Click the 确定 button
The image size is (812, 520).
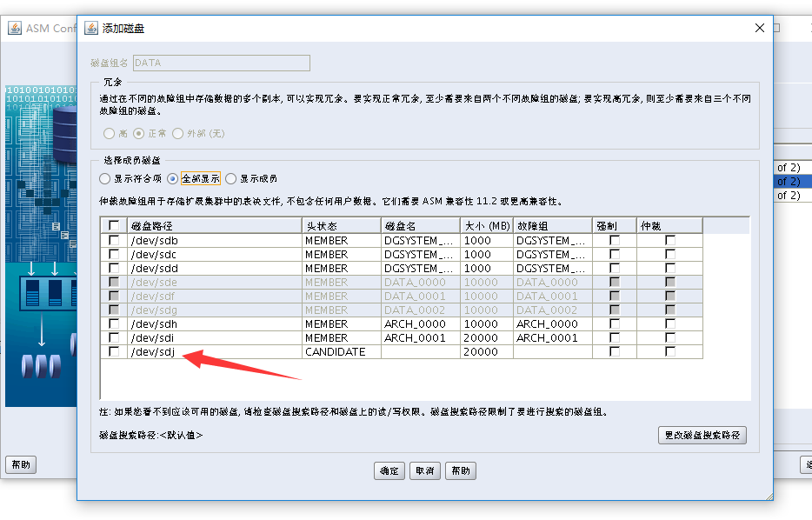[389, 470]
